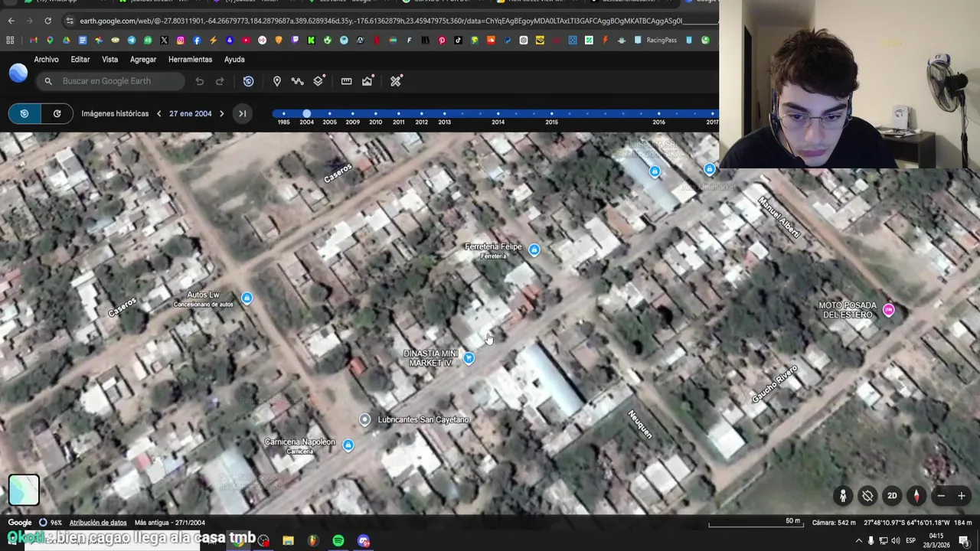Select the 2009 point on the timeline
Image resolution: width=980 pixels, height=551 pixels.
[x=352, y=114]
